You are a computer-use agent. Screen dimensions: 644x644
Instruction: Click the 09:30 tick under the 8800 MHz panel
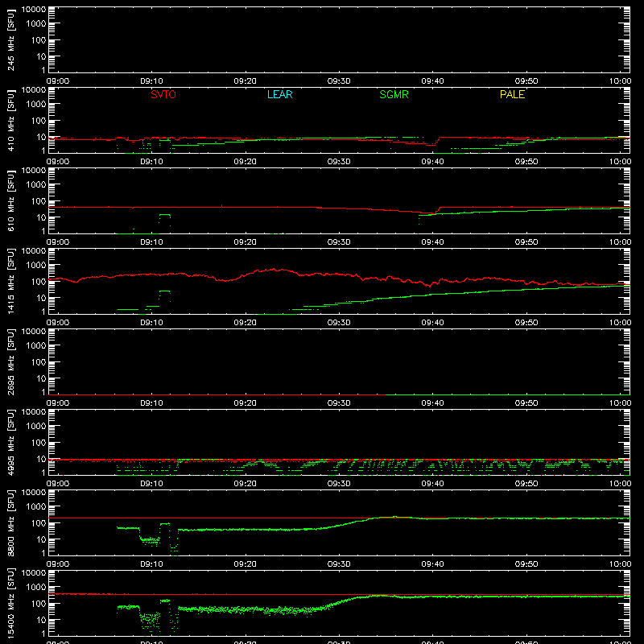[339, 564]
